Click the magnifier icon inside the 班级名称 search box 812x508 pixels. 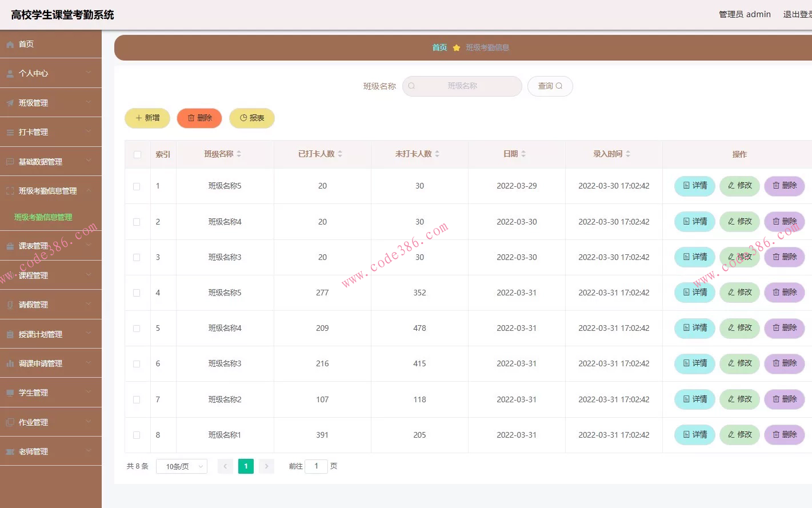(411, 86)
